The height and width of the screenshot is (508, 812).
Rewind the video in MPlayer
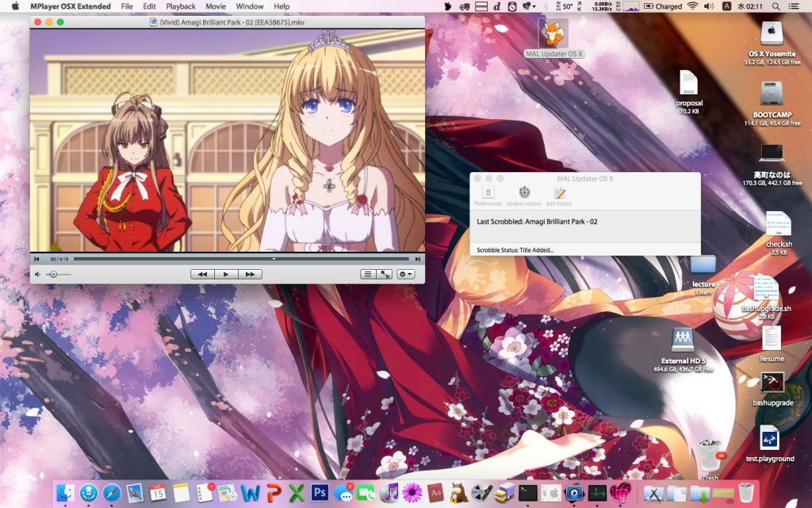[x=202, y=274]
